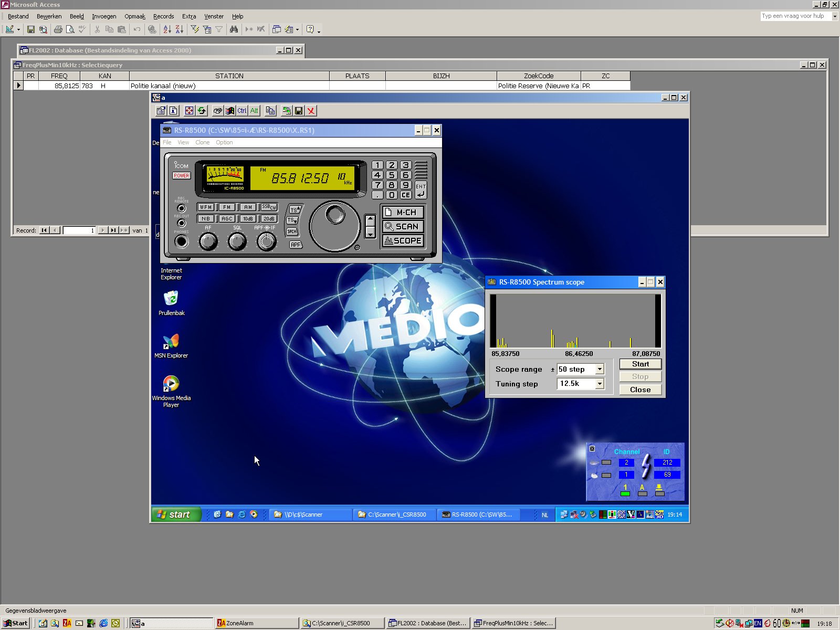This screenshot has height=630, width=840.
Task: Go to next record in navigator
Action: click(103, 230)
